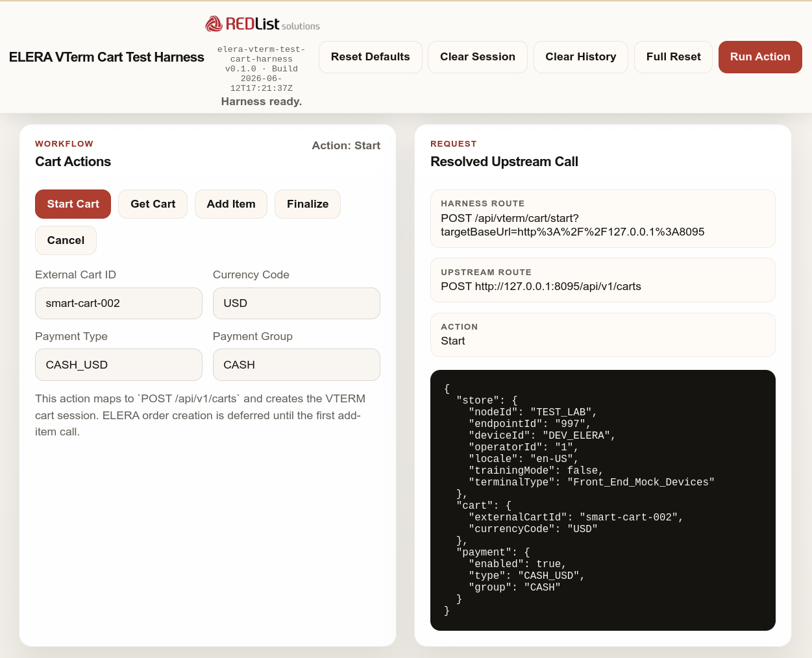The height and width of the screenshot is (658, 812).
Task: Click the Currency Code input
Action: (x=297, y=303)
